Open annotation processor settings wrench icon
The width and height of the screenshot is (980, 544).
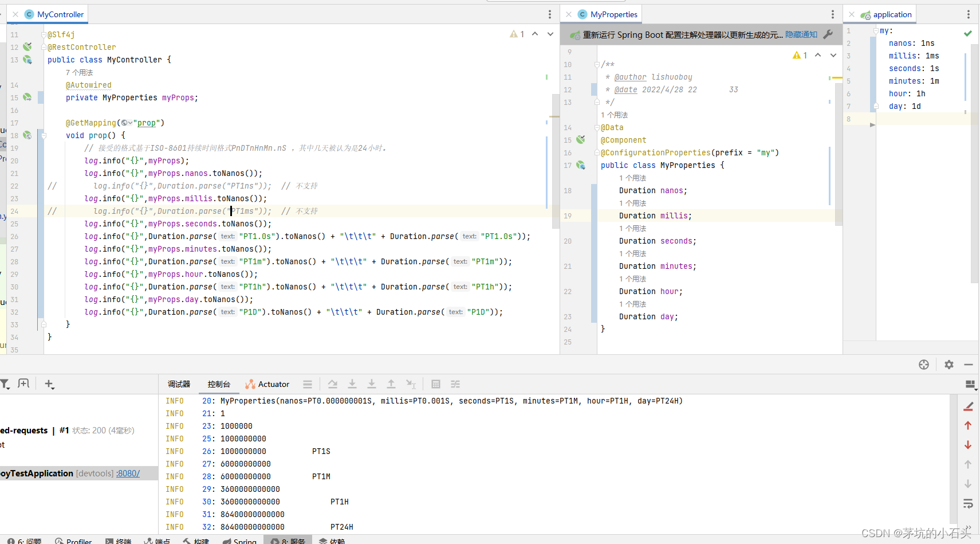pos(828,35)
